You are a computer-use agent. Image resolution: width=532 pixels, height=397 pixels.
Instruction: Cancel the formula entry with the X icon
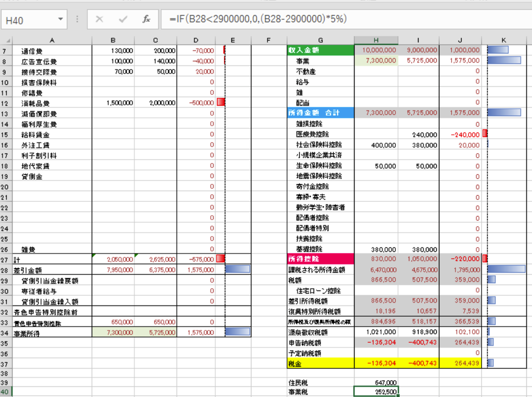click(99, 19)
